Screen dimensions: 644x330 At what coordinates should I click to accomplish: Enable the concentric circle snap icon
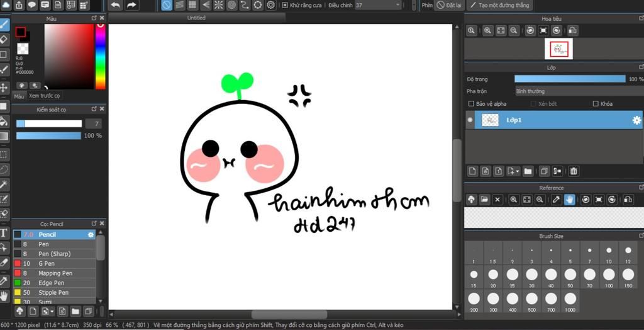[x=231, y=5]
